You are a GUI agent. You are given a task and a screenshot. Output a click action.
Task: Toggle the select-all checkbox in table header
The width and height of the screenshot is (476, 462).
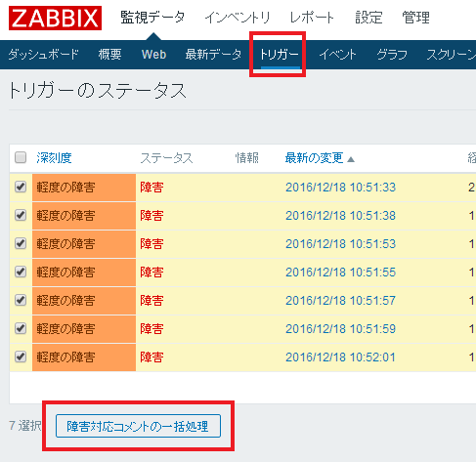coord(21,157)
